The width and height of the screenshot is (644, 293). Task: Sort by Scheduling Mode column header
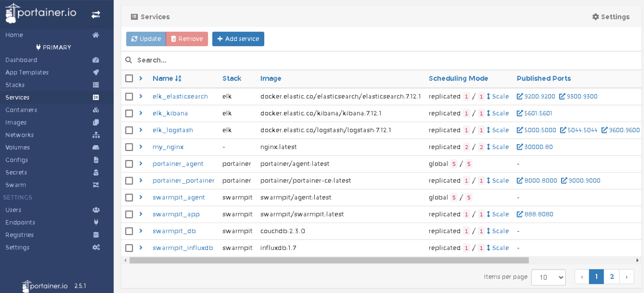pos(458,79)
